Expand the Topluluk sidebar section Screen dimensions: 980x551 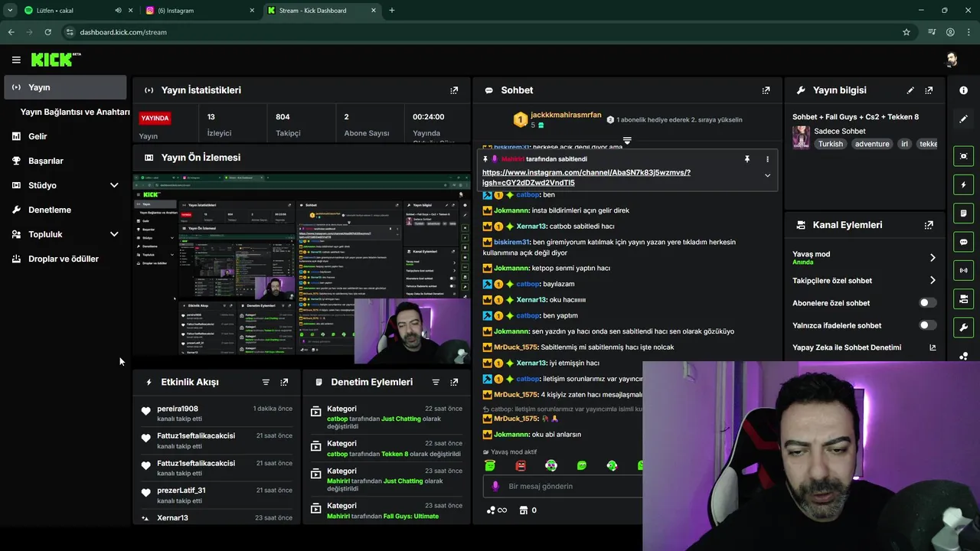point(114,234)
